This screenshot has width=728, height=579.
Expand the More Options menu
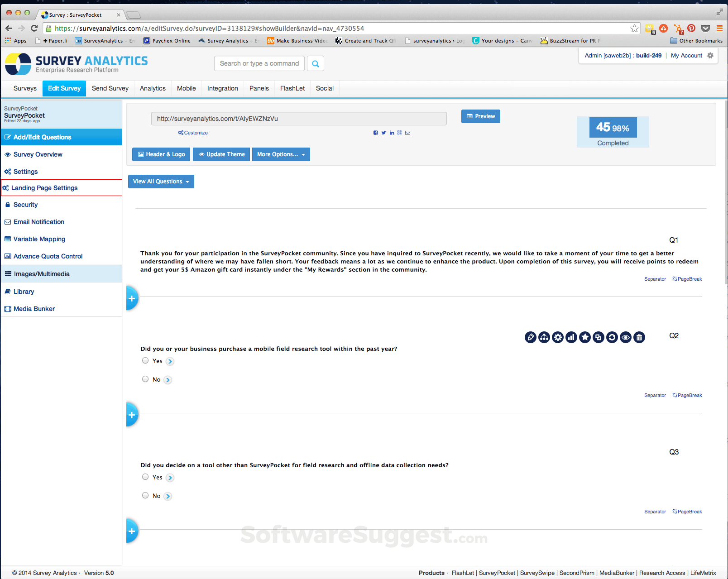coord(281,154)
